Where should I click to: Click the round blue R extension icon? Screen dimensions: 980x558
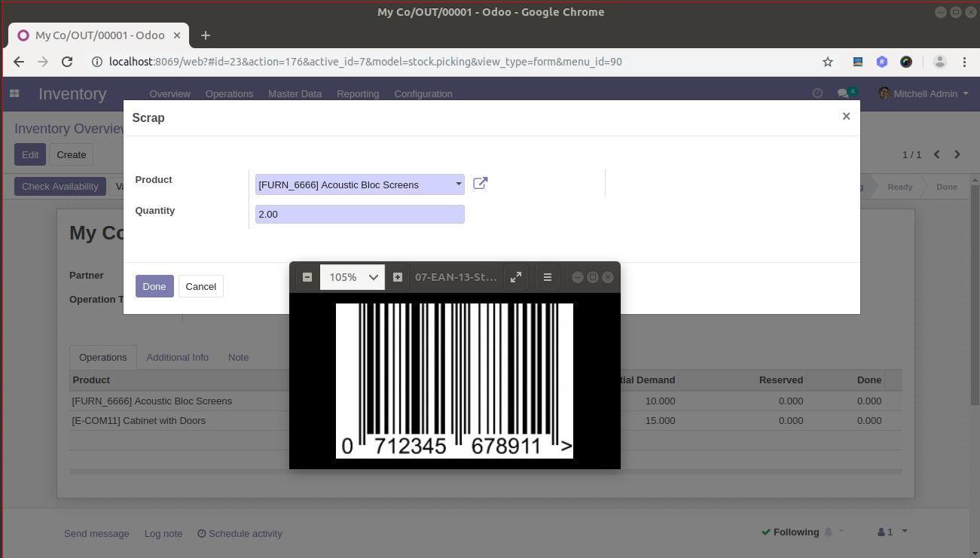[882, 62]
